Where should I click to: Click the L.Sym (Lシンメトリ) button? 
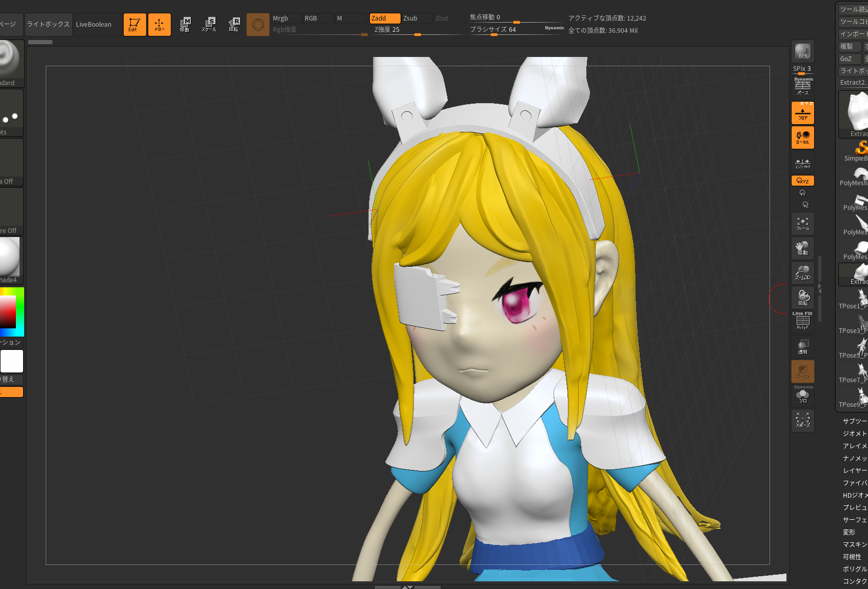[802, 163]
